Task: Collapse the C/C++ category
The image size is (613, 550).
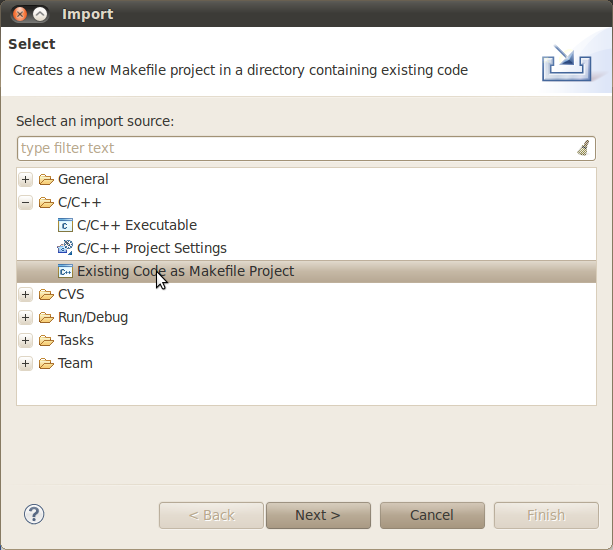Action: click(26, 203)
